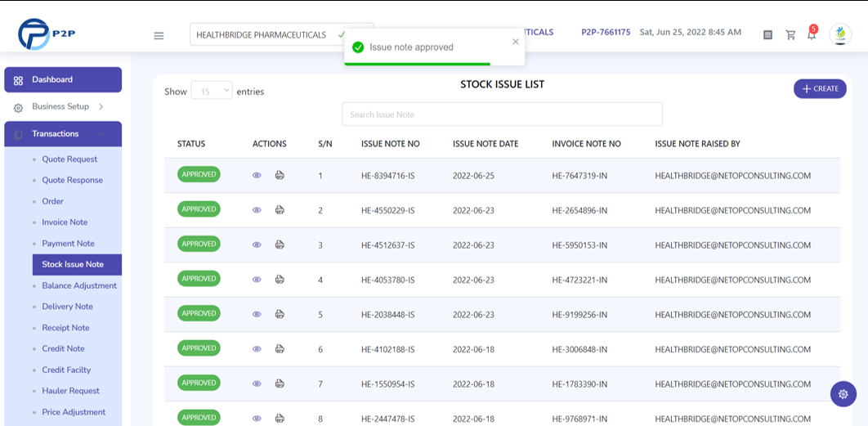Print issue note HE-8394716-IS
Image resolution: width=868 pixels, height=426 pixels.
280,176
